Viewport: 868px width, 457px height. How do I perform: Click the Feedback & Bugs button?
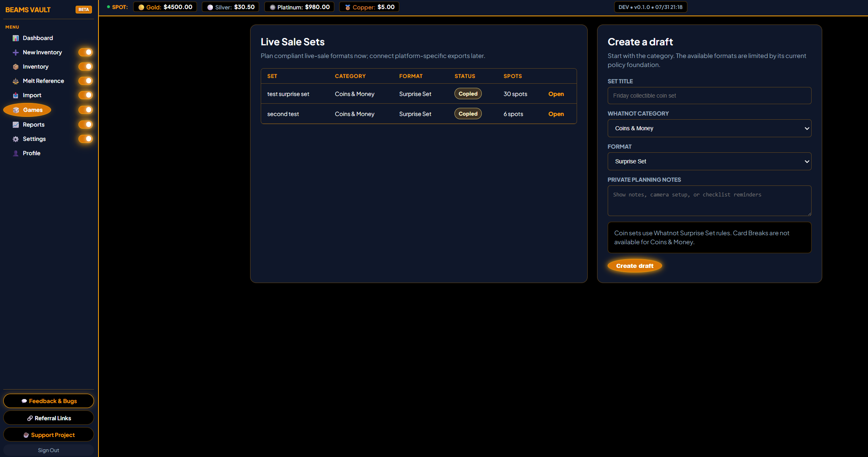pos(49,401)
